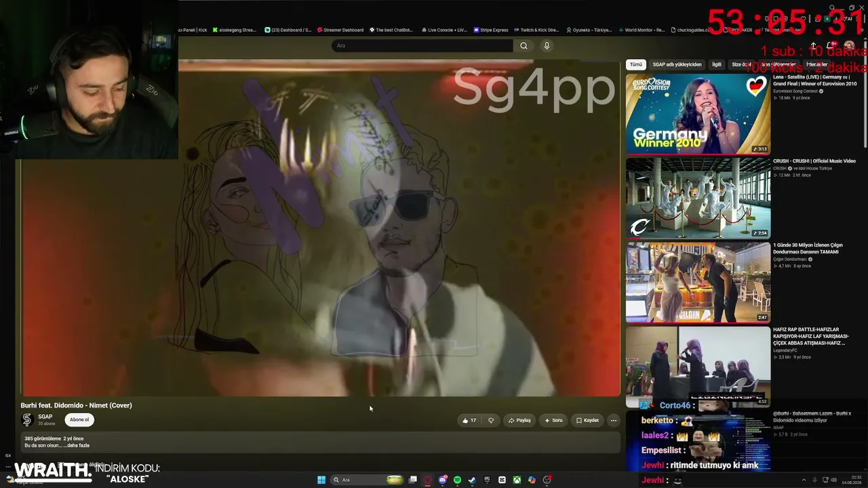Open the Windows Start menu
This screenshot has width=868, height=488.
pyautogui.click(x=321, y=480)
